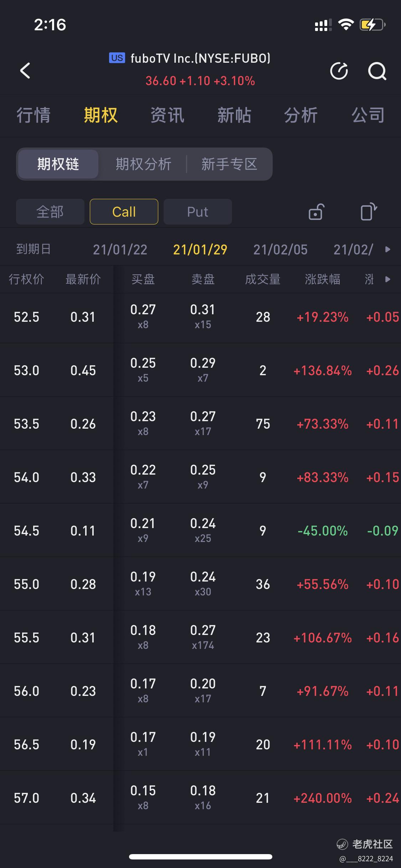Screen dimensions: 401x868
Task: Select the Call filter
Action: click(x=124, y=212)
